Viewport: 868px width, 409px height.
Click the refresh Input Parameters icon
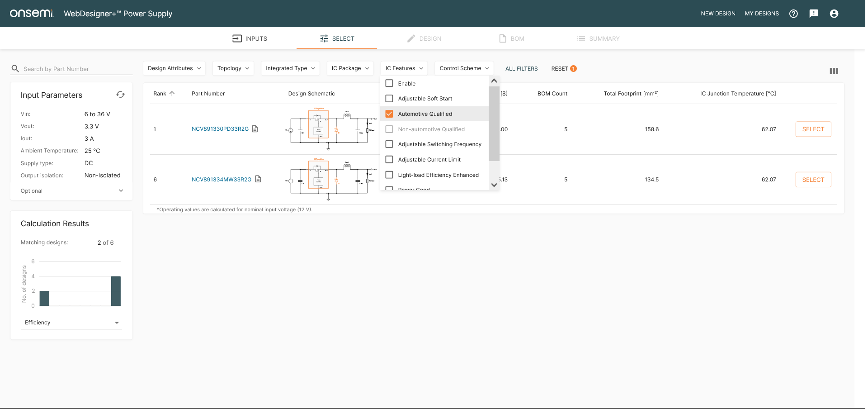tap(120, 95)
